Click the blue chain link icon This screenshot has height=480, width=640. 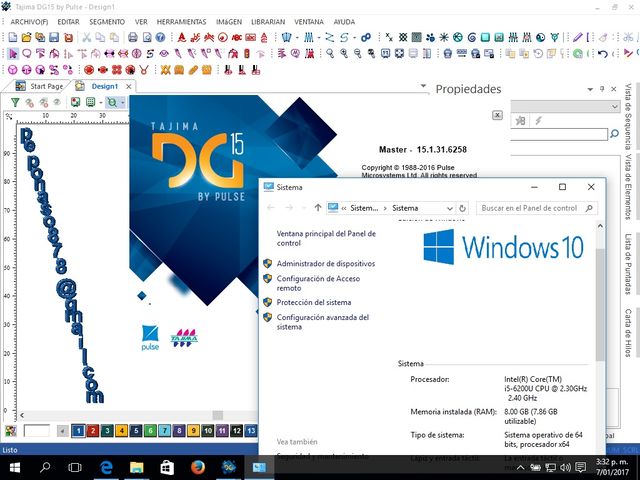(366, 38)
